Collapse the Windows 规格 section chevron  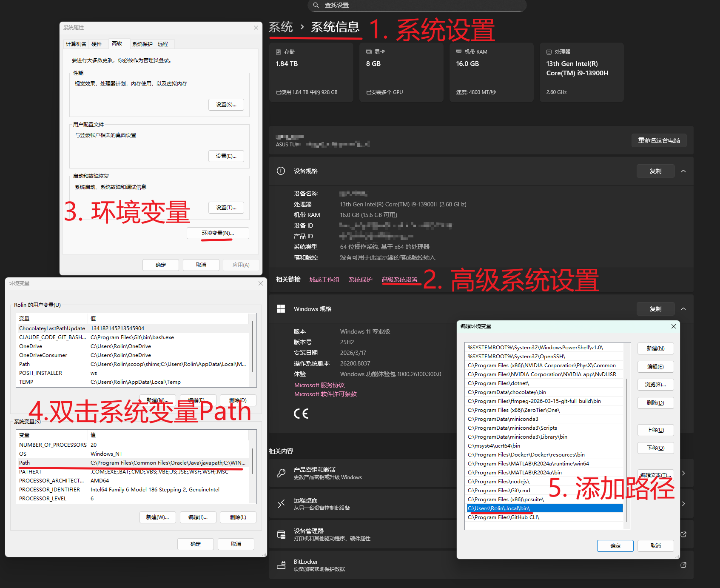pos(683,309)
